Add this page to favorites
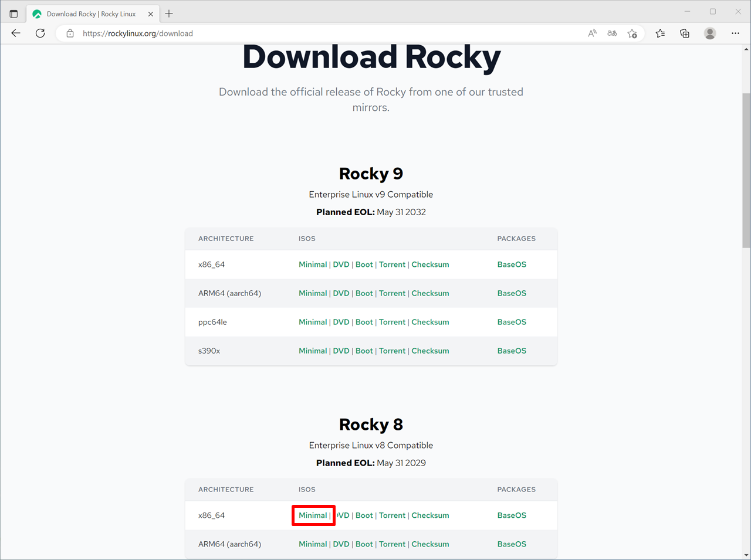 [x=632, y=33]
